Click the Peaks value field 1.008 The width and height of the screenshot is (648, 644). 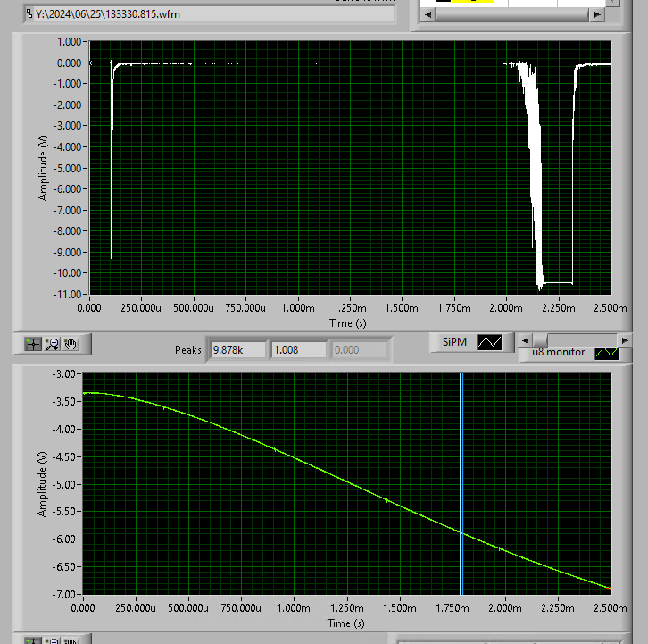pyautogui.click(x=298, y=350)
